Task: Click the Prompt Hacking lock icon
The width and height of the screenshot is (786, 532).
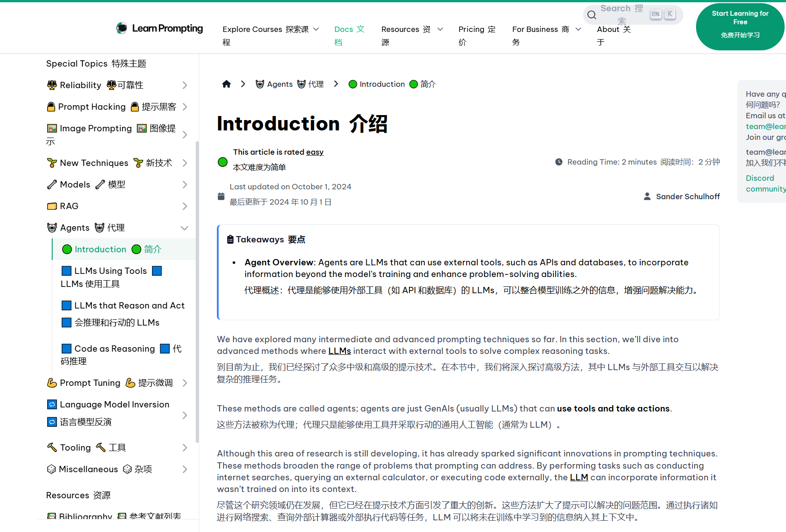Action: (x=51, y=107)
